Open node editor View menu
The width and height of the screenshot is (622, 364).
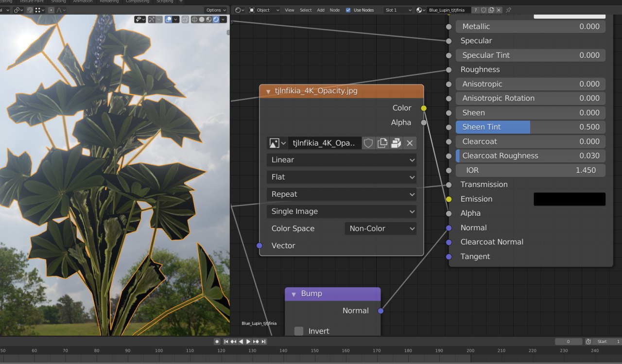click(x=290, y=10)
